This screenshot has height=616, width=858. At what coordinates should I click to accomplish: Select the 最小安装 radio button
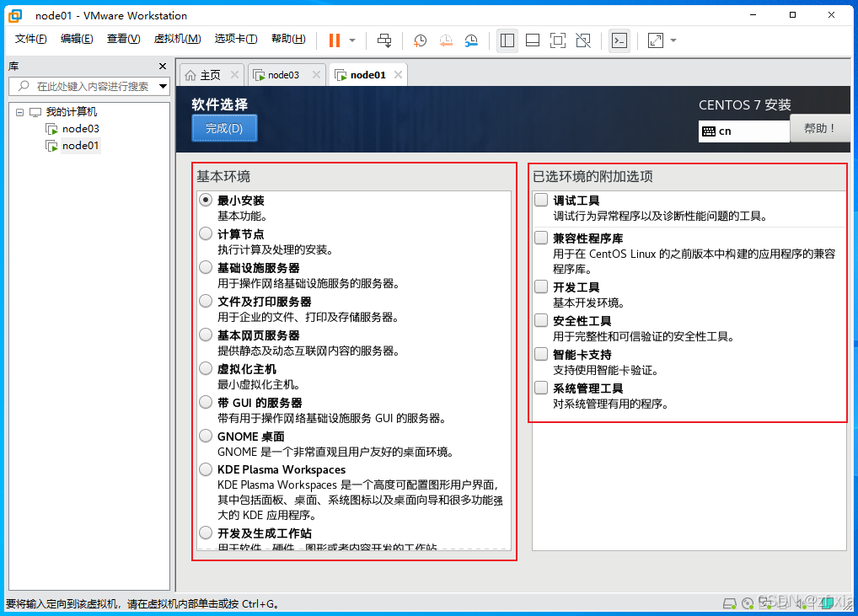206,201
